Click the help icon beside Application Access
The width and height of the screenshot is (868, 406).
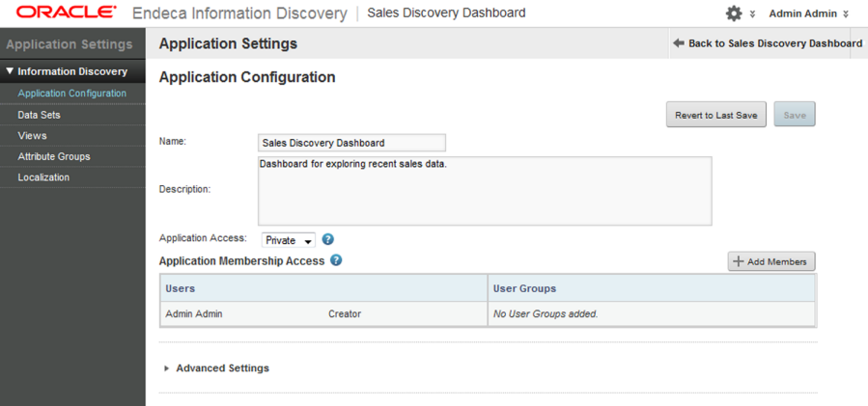(328, 239)
